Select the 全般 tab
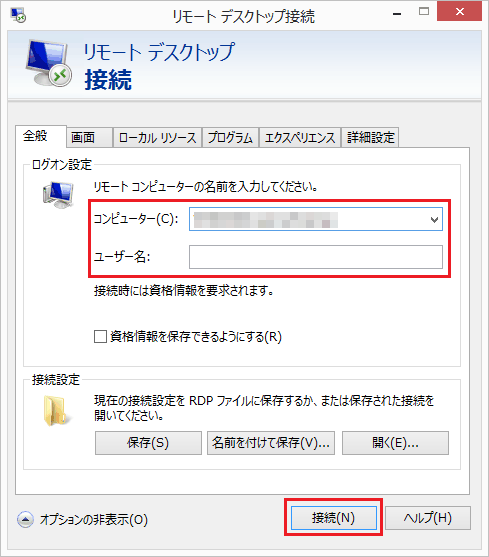The height and width of the screenshot is (557, 489). point(41,136)
